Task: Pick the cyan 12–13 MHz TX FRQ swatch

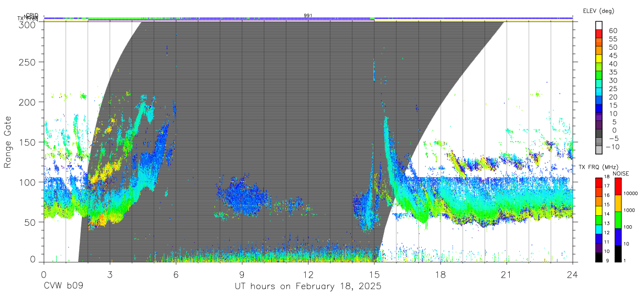Action: coord(599,229)
